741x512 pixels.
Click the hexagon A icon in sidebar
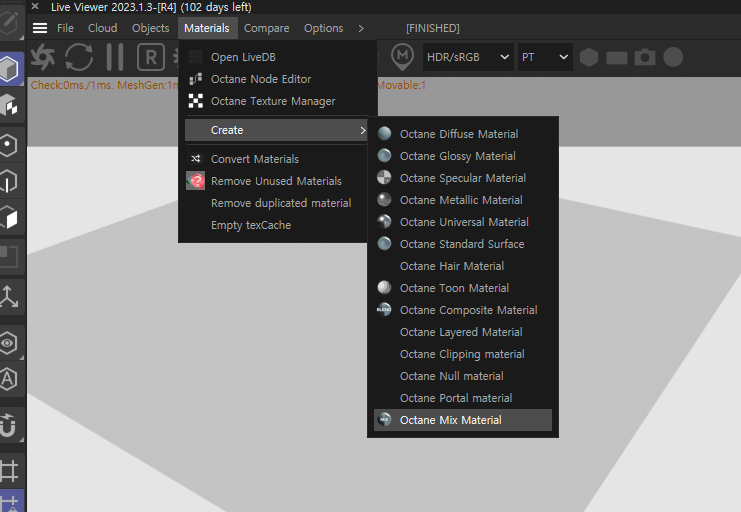9,379
